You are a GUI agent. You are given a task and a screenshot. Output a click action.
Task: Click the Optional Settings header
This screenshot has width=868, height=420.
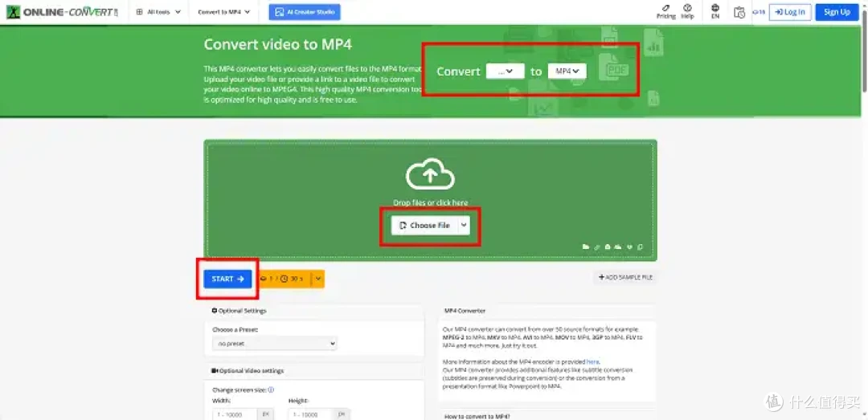click(x=240, y=311)
